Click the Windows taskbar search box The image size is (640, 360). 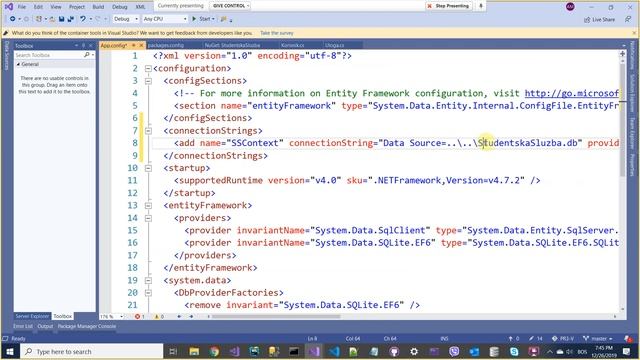pyautogui.click(x=92, y=351)
